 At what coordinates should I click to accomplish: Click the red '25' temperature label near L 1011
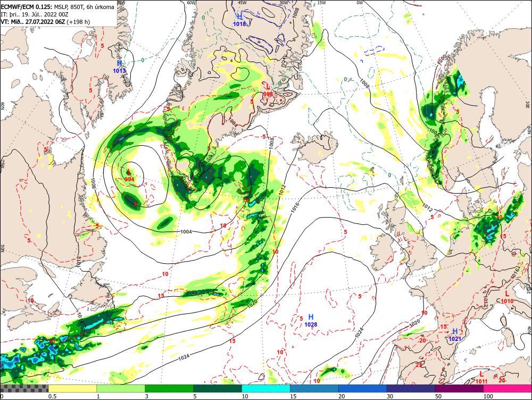(502, 380)
